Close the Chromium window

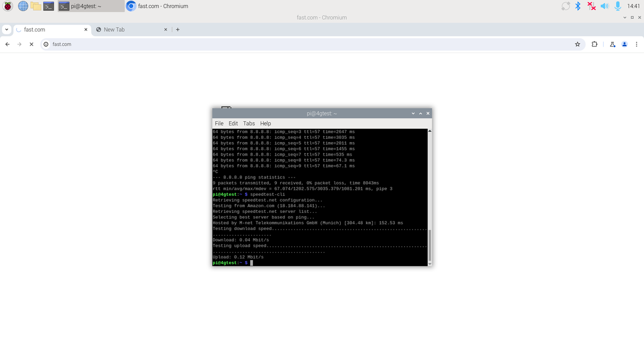639,18
